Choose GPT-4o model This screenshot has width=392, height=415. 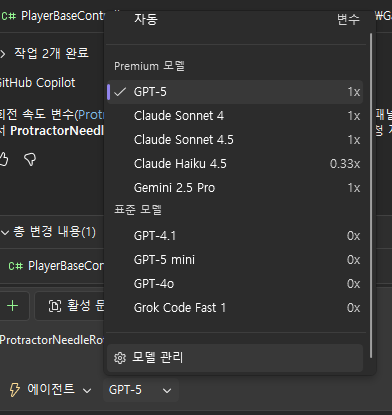[x=235, y=284]
